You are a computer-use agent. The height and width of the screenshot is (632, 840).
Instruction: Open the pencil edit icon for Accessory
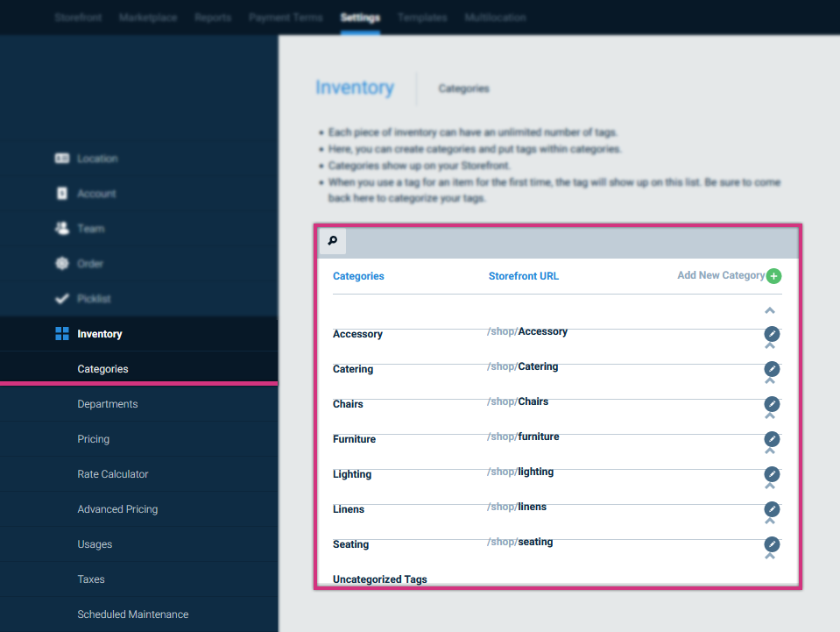pyautogui.click(x=771, y=334)
